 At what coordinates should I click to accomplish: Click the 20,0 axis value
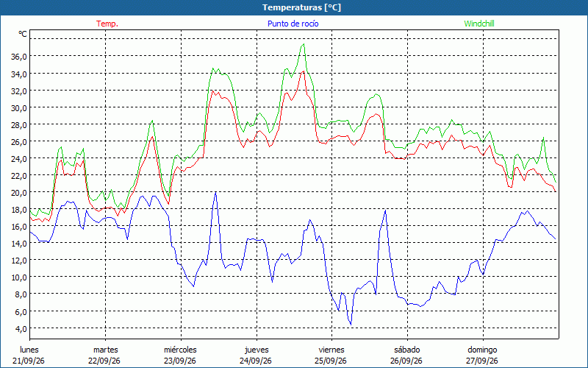[x=19, y=193]
